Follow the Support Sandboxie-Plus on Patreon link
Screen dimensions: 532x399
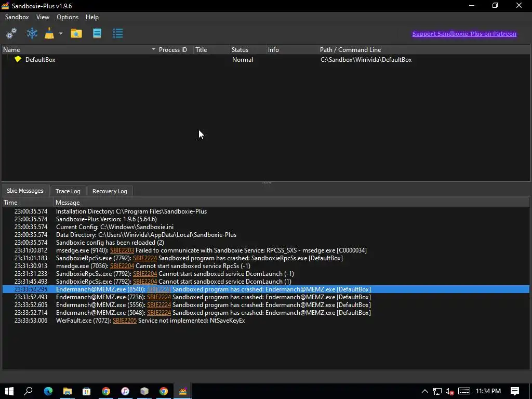click(x=464, y=34)
